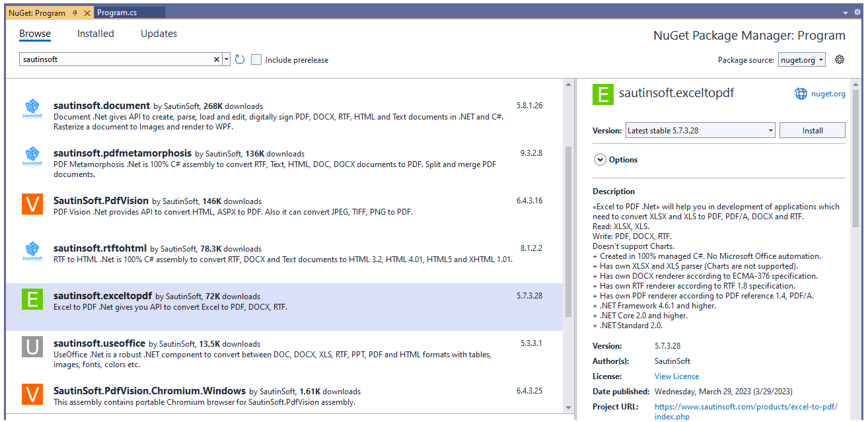Open the View License link
The image size is (868, 422).
click(676, 376)
